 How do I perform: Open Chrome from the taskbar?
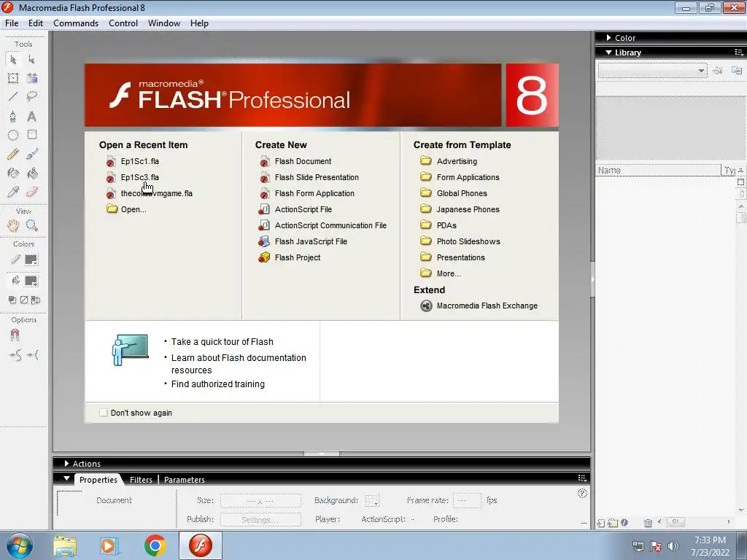coord(155,545)
